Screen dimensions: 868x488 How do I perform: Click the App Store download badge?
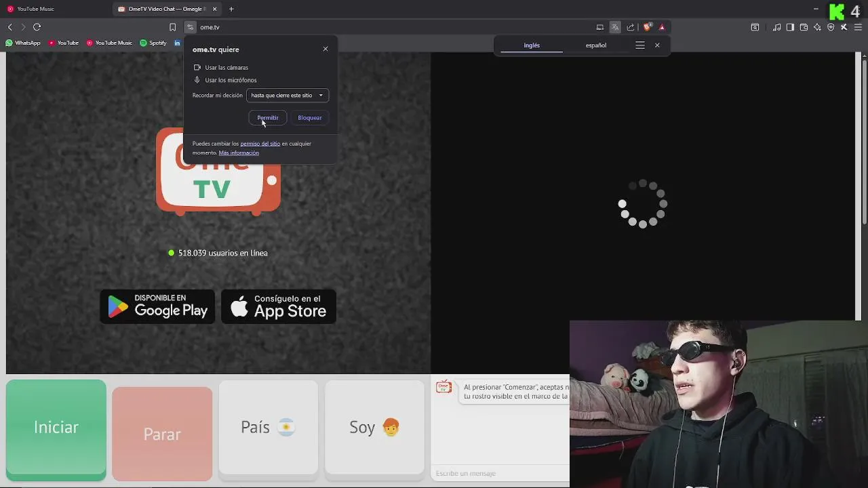tap(279, 307)
